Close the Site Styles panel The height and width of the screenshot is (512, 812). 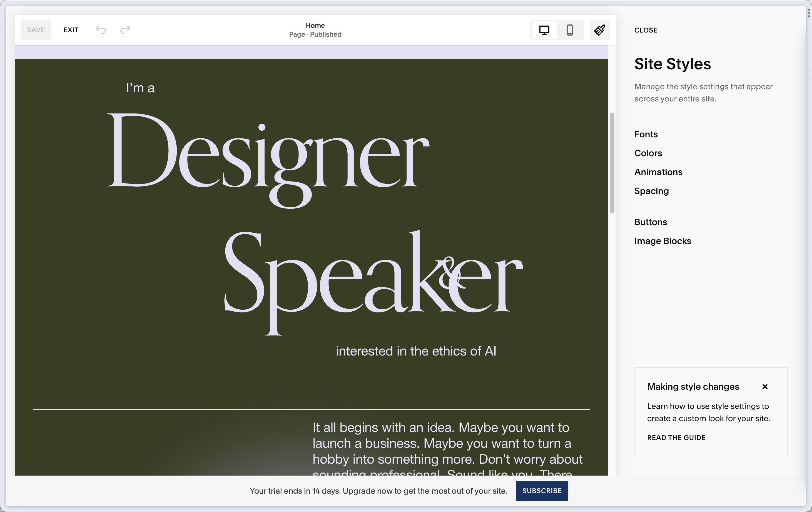tap(646, 30)
